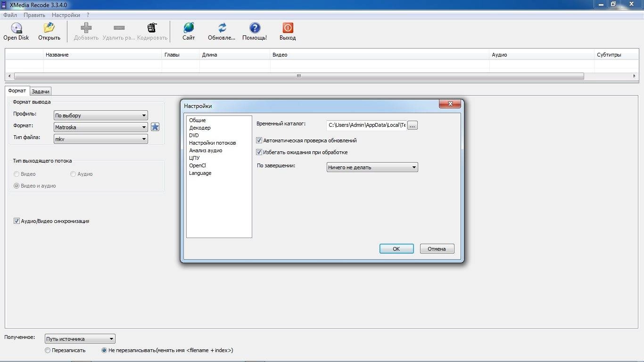Open the Настройки menu
The height and width of the screenshot is (362, 644).
(x=66, y=15)
